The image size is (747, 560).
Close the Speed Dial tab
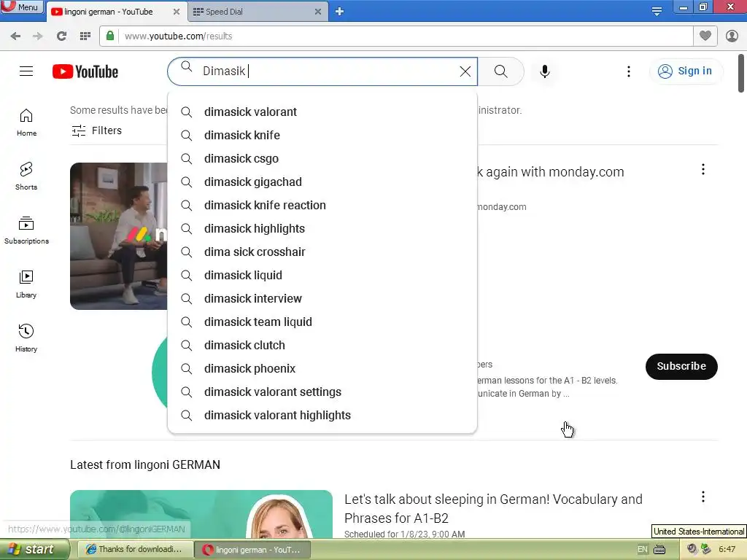[x=318, y=12]
